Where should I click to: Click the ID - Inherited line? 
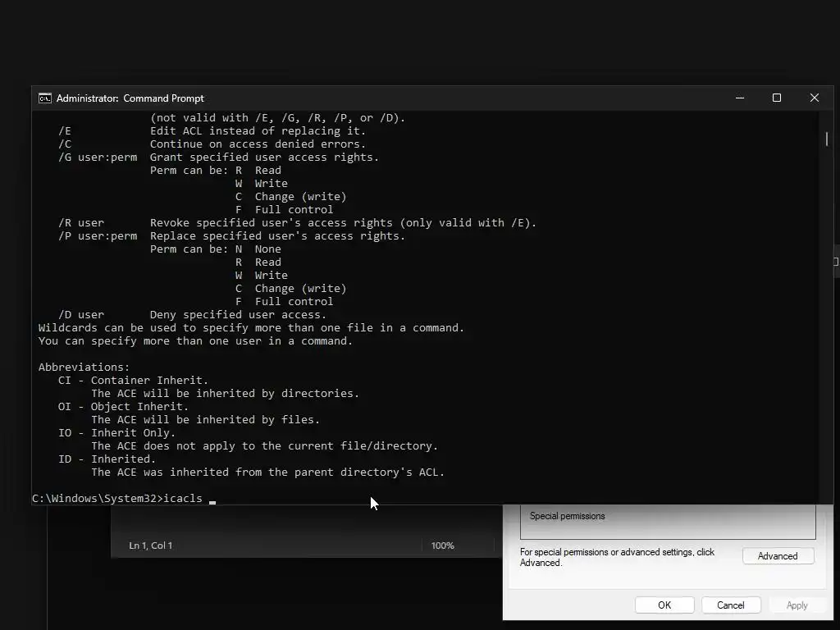tap(107, 459)
